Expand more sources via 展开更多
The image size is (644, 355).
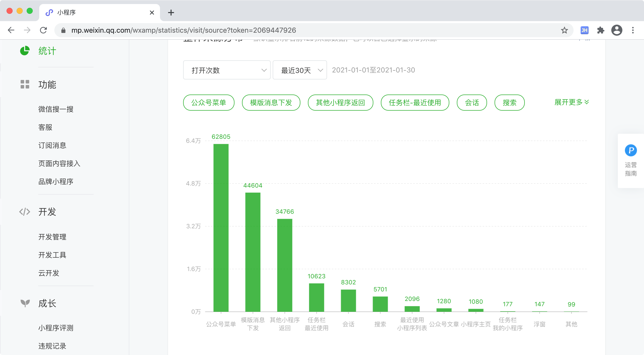[x=571, y=102]
